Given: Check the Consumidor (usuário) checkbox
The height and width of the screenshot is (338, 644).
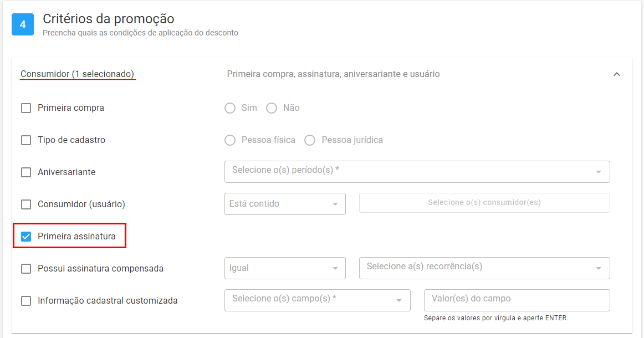Looking at the screenshot, I should click(x=26, y=204).
